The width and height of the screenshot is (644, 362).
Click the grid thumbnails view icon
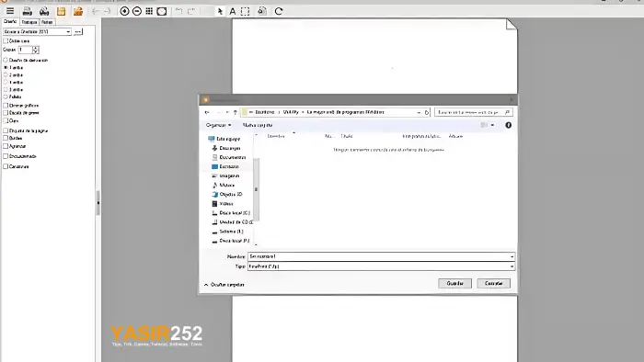click(x=149, y=11)
